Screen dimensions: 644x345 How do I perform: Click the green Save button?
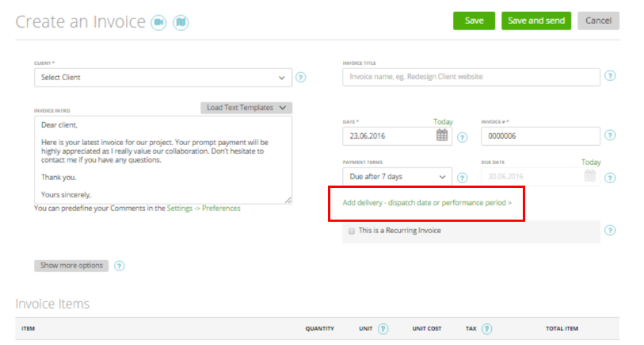[474, 21]
